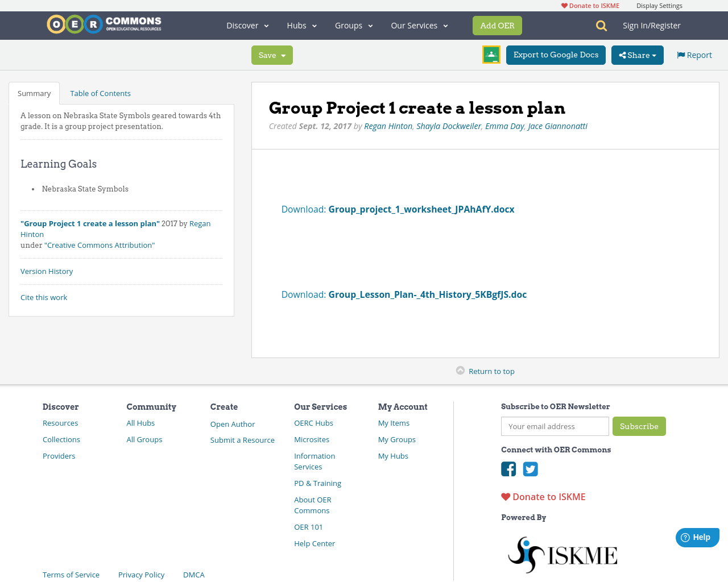Open footer All Hubs link

[140, 423]
